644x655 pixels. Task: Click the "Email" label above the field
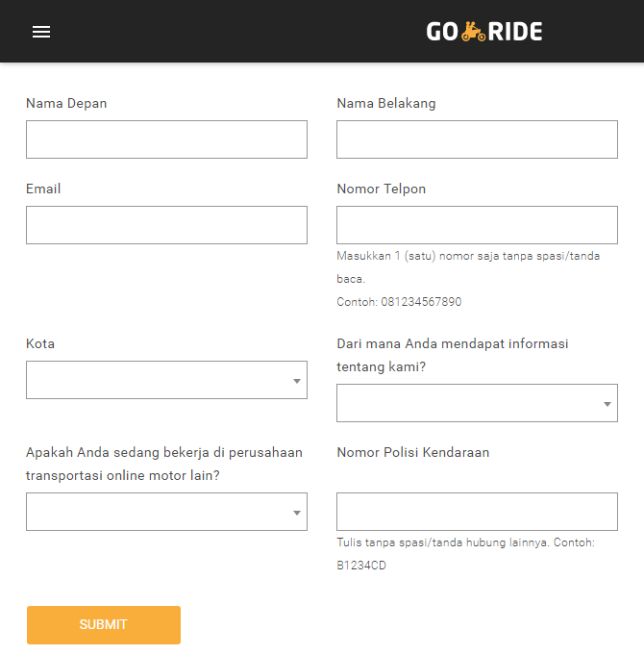pos(43,189)
